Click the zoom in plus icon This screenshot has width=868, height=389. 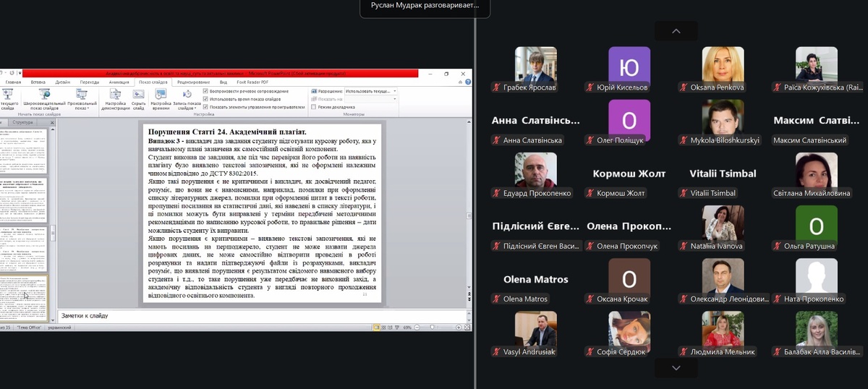pos(459,328)
